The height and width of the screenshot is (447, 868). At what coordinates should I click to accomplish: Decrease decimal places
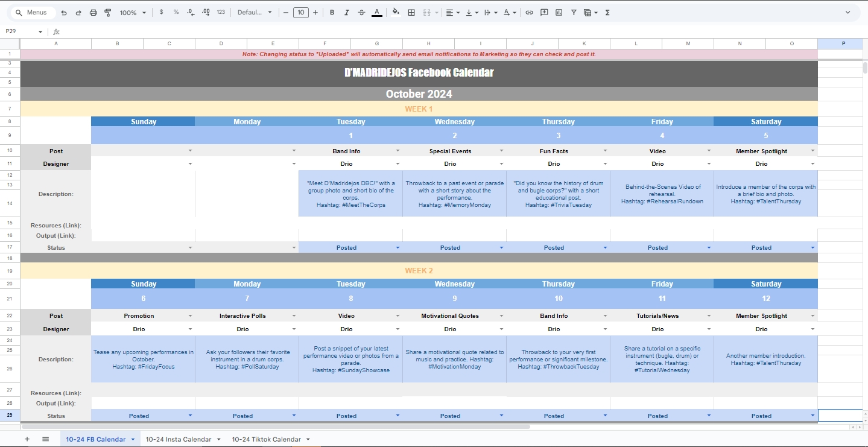click(191, 12)
